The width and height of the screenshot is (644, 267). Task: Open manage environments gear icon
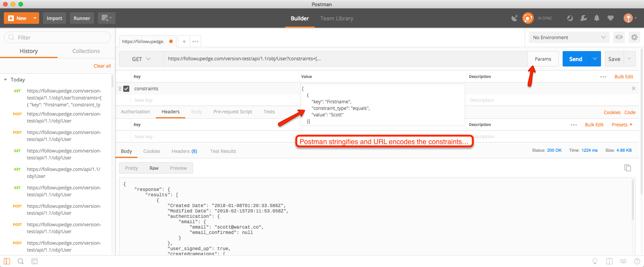[x=634, y=37]
